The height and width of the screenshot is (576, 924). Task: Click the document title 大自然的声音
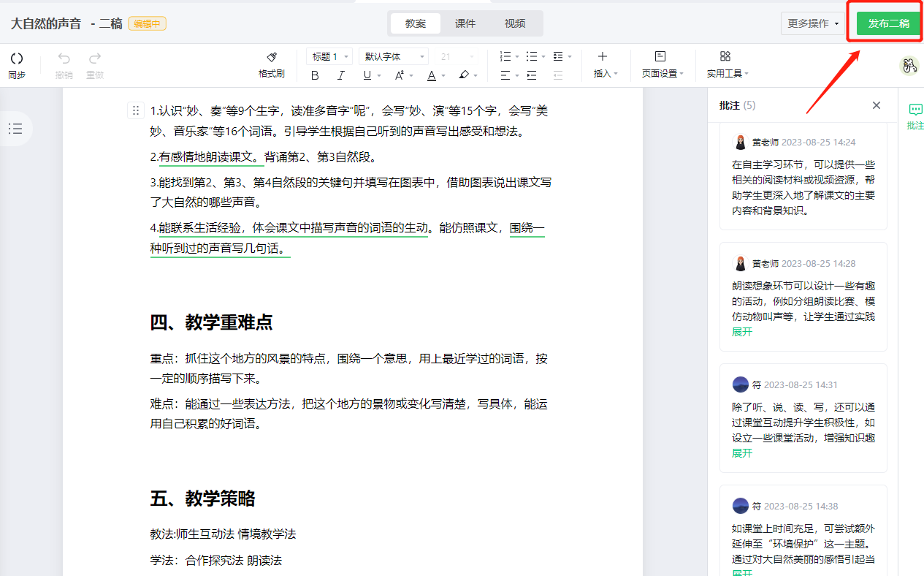(x=45, y=23)
